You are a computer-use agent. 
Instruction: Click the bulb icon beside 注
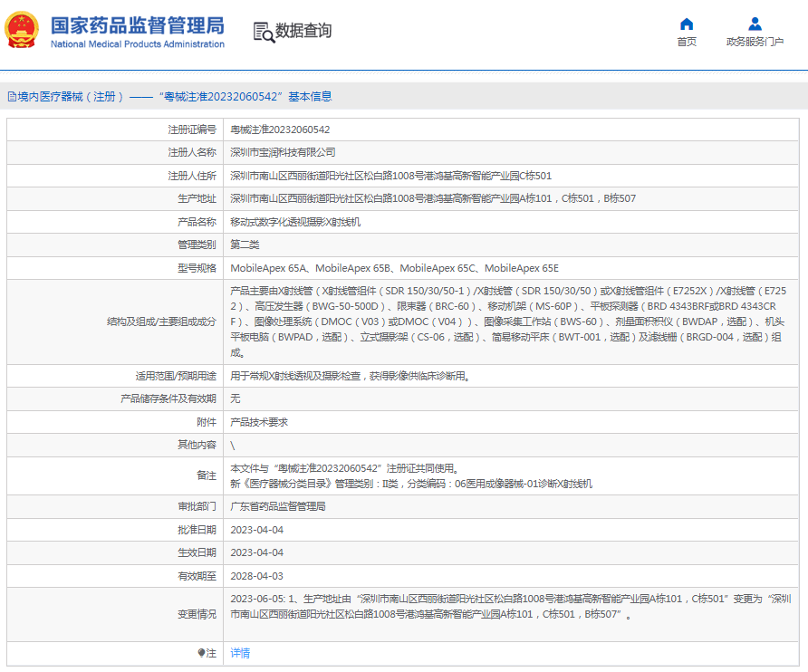click(x=201, y=653)
